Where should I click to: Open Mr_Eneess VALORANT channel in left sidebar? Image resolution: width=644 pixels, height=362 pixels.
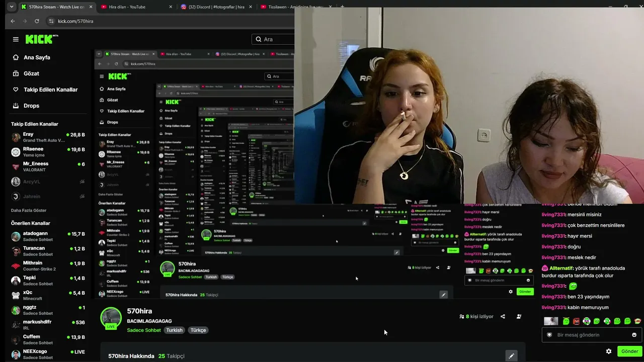(48, 166)
